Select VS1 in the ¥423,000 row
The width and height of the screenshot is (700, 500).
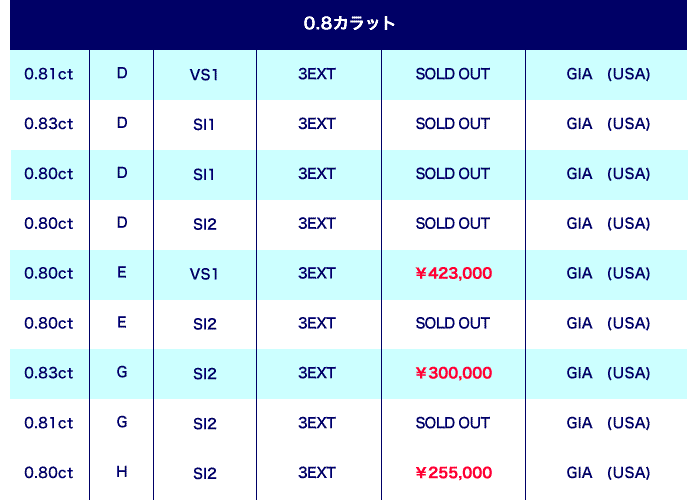click(x=204, y=273)
